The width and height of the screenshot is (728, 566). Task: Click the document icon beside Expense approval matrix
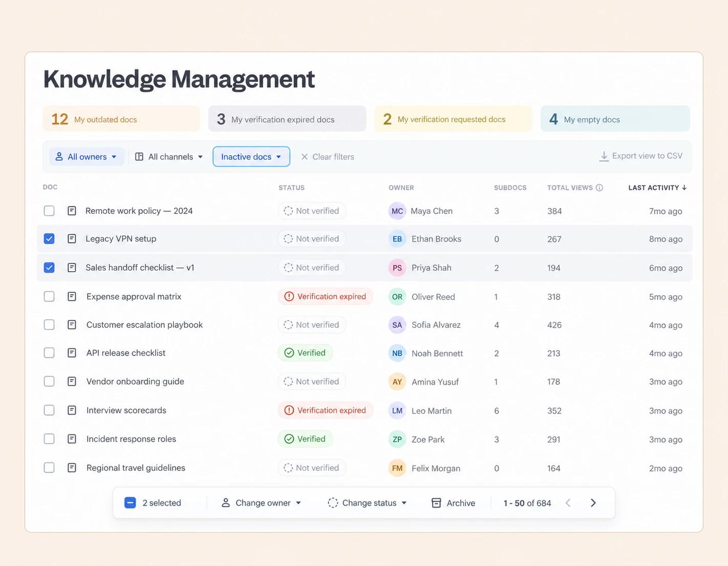point(72,296)
